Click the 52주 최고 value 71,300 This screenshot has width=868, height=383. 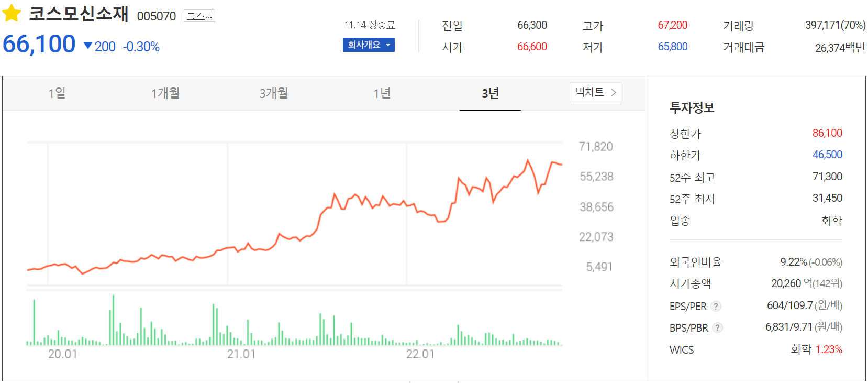[x=827, y=177]
